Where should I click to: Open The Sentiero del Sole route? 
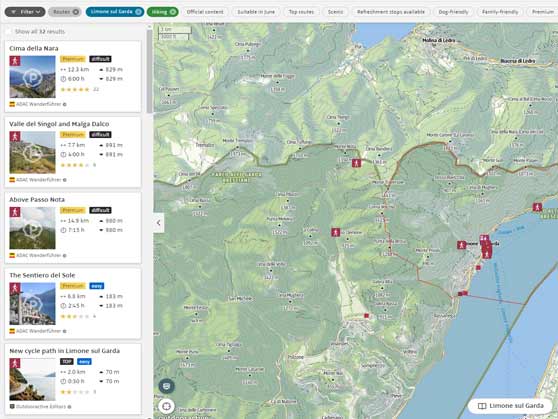(x=42, y=275)
